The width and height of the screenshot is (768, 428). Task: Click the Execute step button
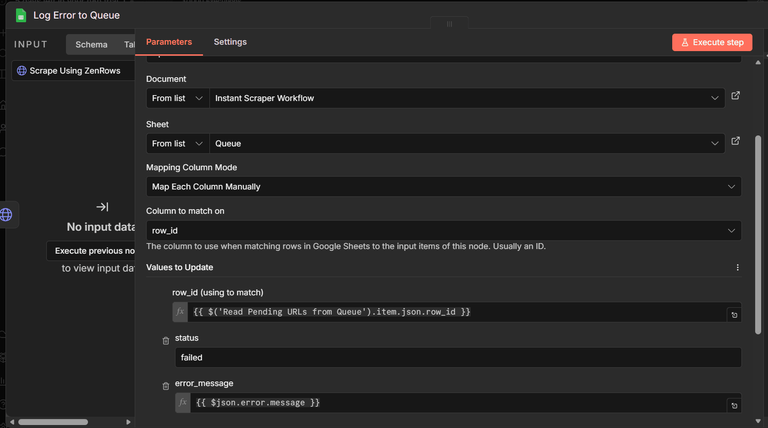(x=712, y=42)
